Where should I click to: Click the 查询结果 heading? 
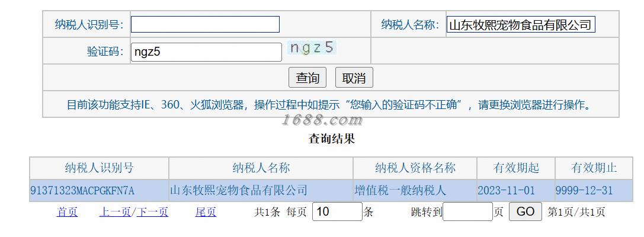click(x=331, y=139)
